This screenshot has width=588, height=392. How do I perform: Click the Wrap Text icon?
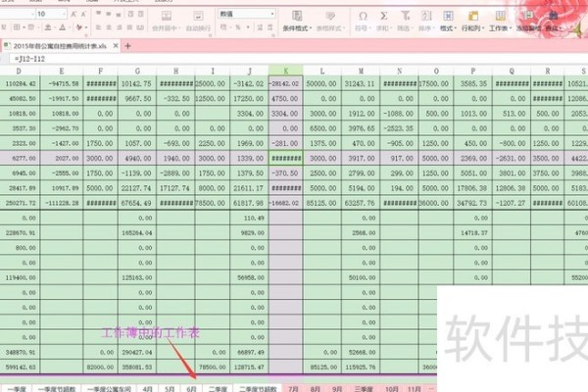198,16
